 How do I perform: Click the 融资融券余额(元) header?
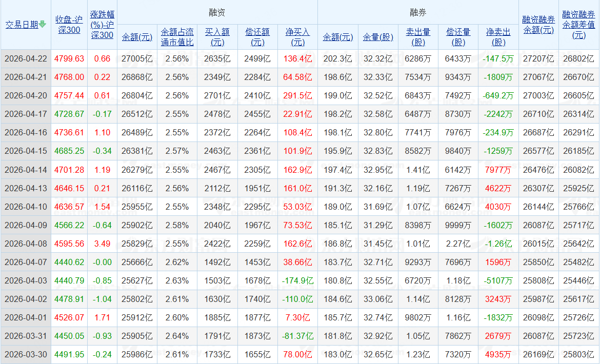click(538, 25)
